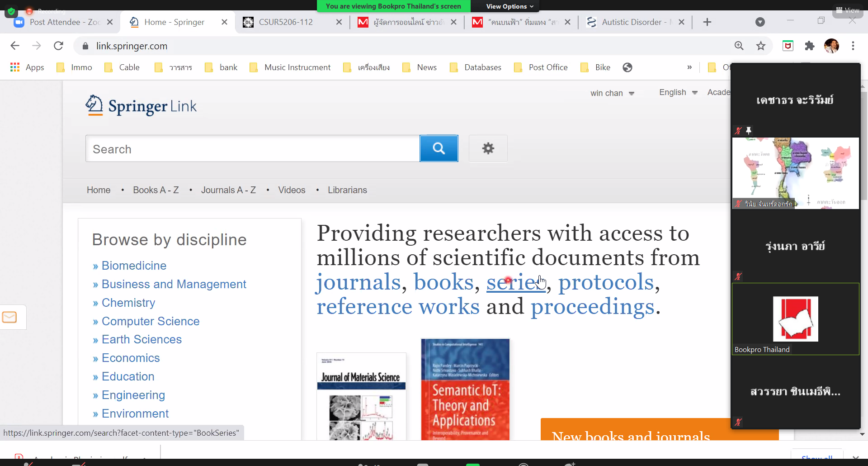Open Journal of Materials Science cover
This screenshot has width=868, height=466.
(x=361, y=396)
